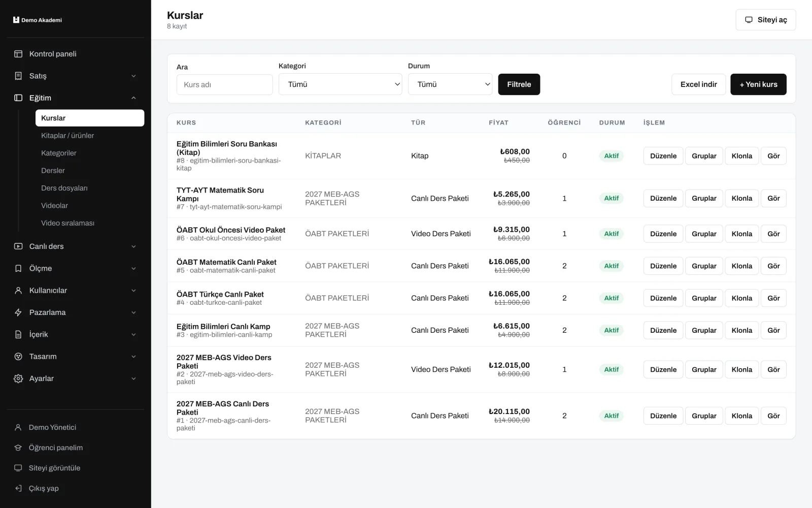Click monitor icon in Siteyi aç button
The height and width of the screenshot is (508, 812).
click(x=749, y=20)
